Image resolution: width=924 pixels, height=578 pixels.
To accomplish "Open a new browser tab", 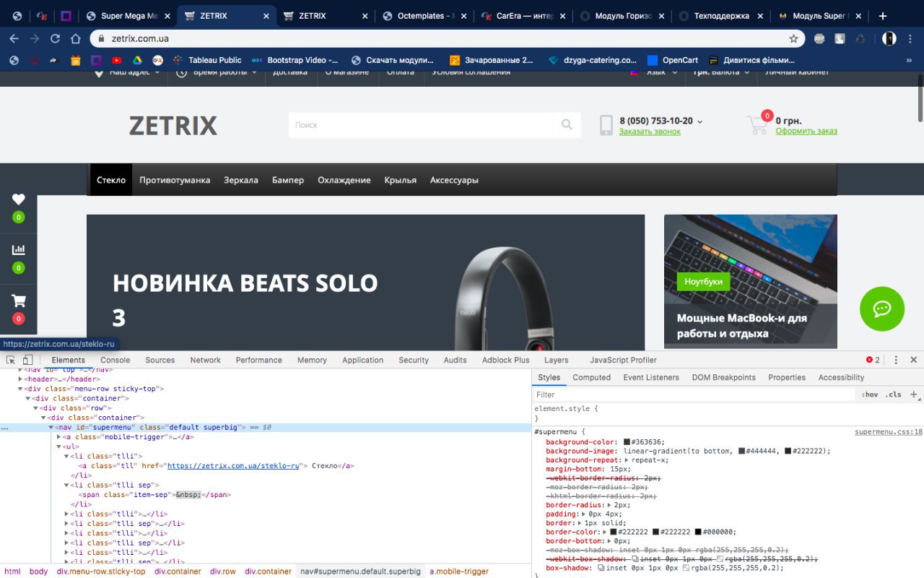I will coord(882,16).
